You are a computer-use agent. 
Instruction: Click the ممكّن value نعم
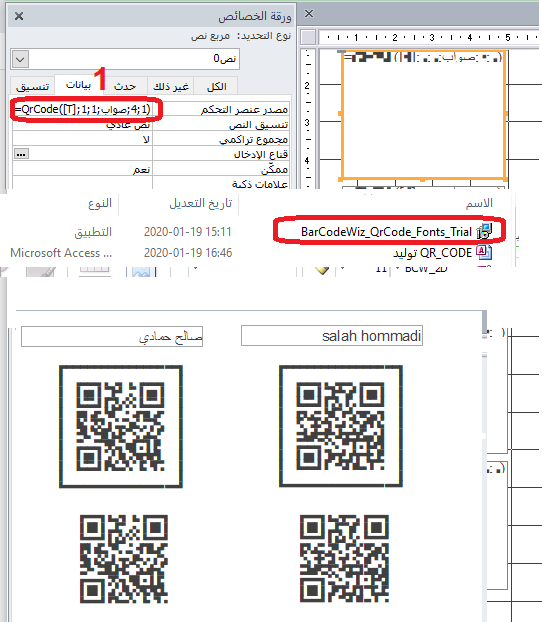142,170
